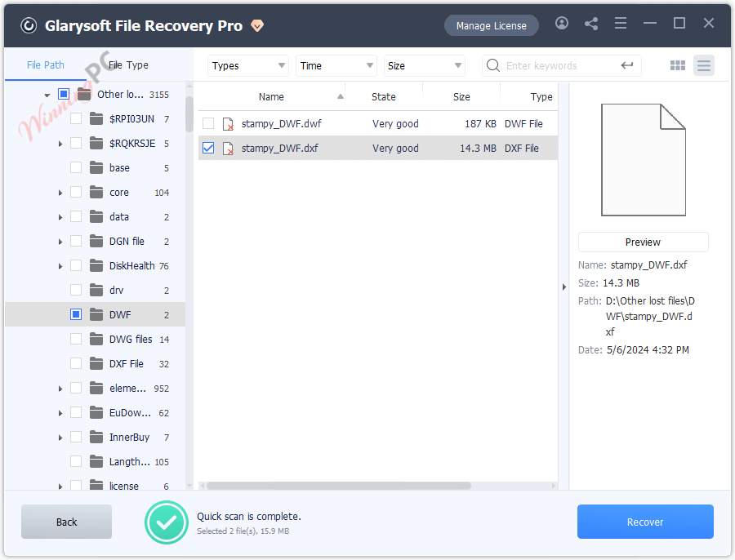Click the stampy_DWF.dxf file icon

(229, 149)
